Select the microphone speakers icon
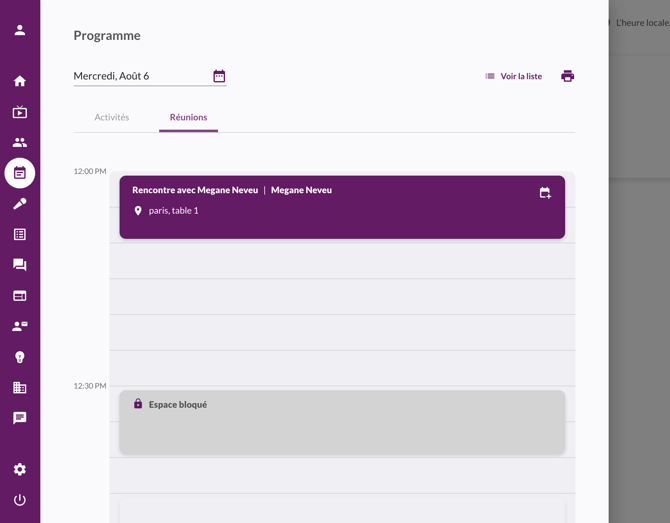The image size is (670, 523). click(20, 204)
